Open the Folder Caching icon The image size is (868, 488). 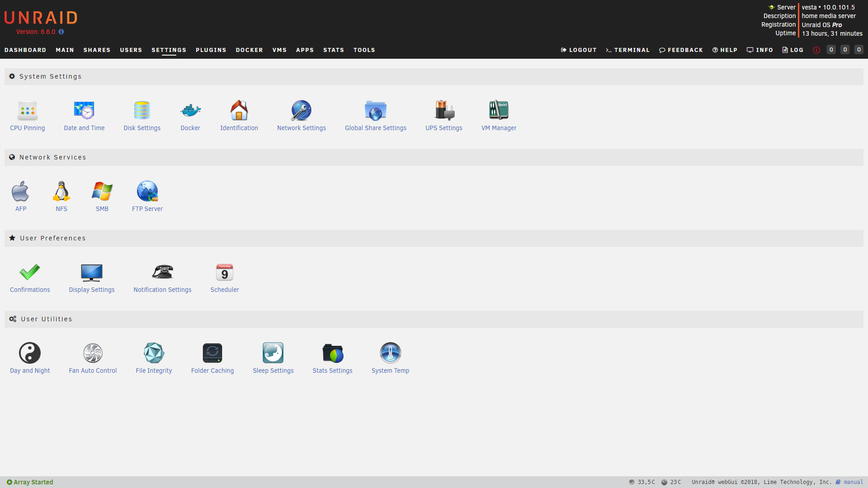pyautogui.click(x=212, y=353)
